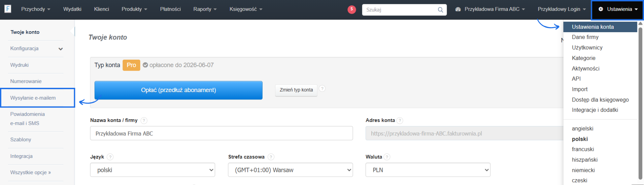Open the red notifications badge showing 5

pyautogui.click(x=352, y=9)
